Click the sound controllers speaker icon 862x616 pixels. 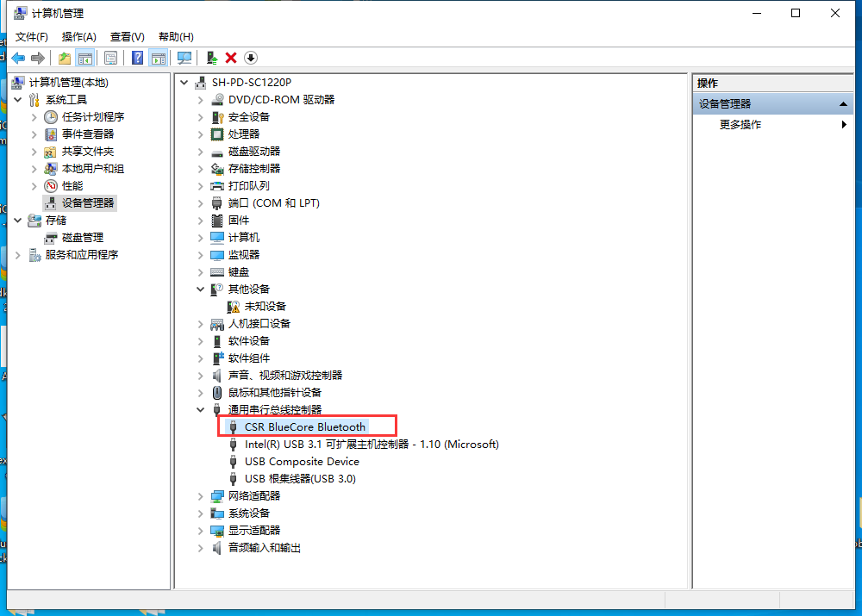[218, 376]
